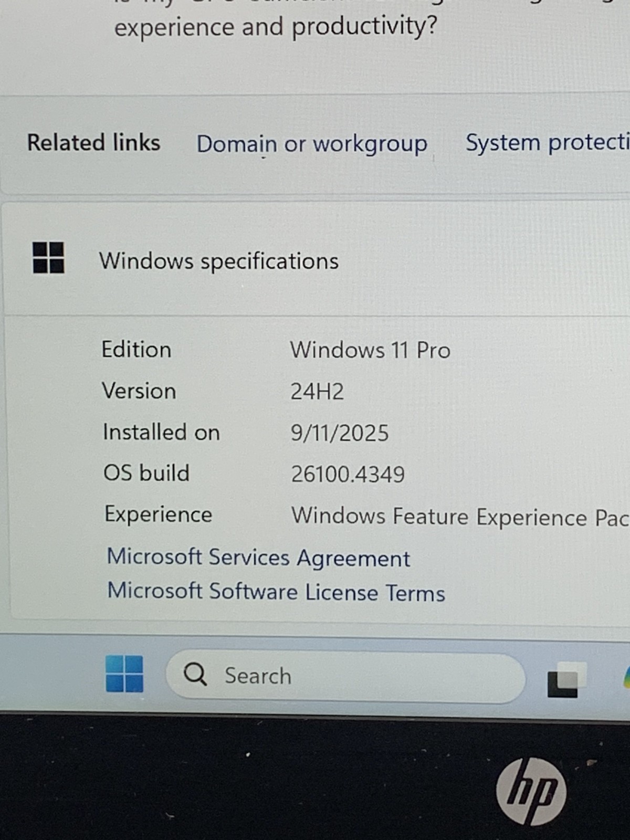Click the 'Edition' label
The image size is (630, 840).
point(136,350)
